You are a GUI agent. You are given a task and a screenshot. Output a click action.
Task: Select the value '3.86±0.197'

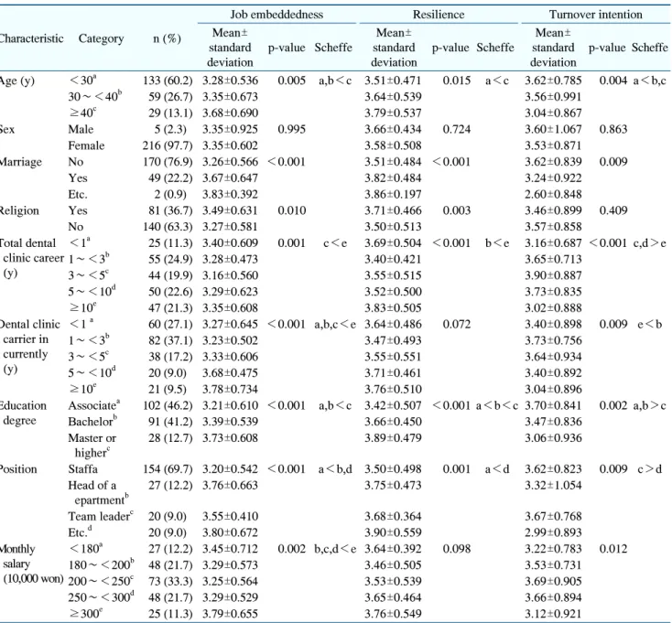pyautogui.click(x=393, y=194)
